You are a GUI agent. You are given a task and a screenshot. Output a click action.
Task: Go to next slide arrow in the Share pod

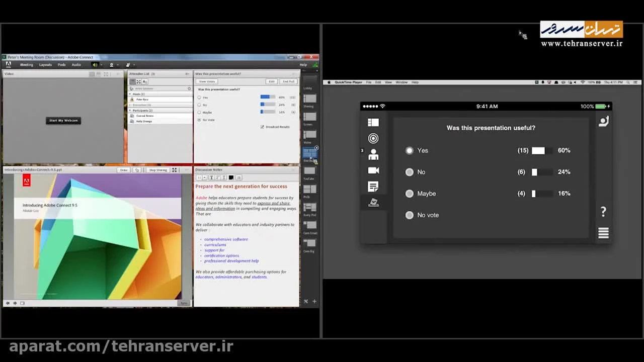[x=15, y=303]
